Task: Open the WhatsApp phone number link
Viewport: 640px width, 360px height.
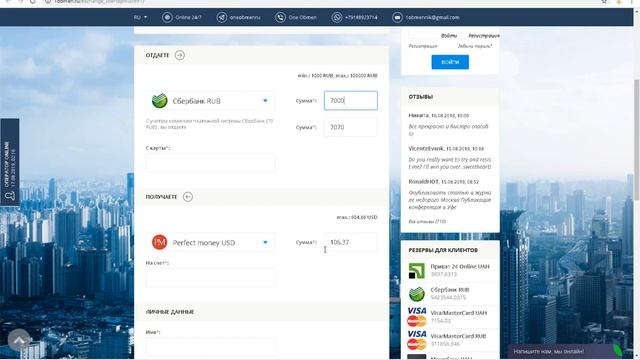Action: [x=361, y=18]
